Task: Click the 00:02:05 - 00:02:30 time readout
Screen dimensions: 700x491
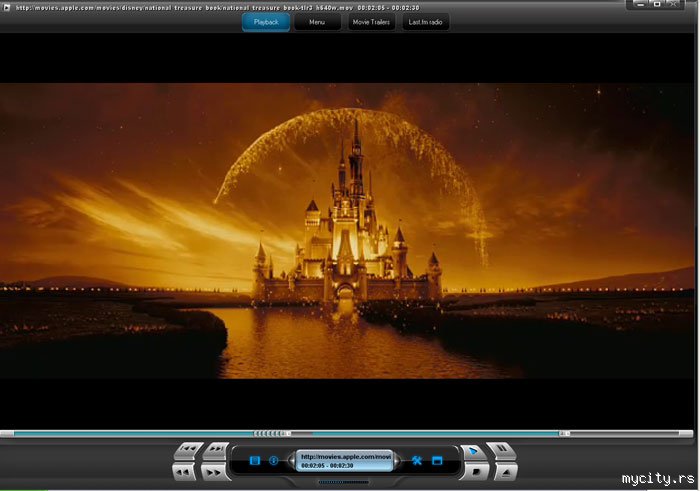Action: [x=327, y=466]
